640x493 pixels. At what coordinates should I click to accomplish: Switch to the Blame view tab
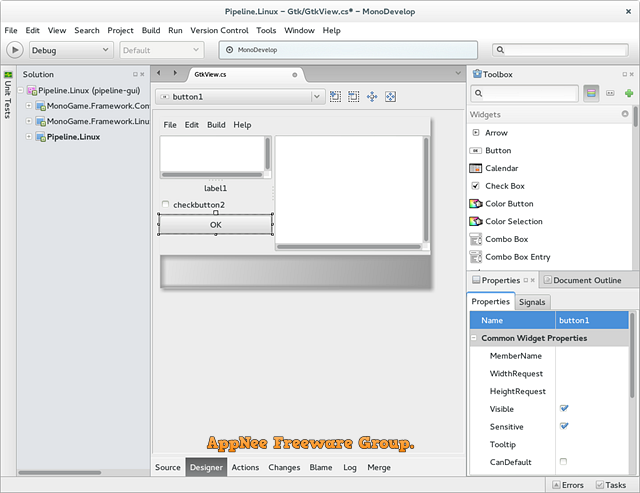[321, 467]
